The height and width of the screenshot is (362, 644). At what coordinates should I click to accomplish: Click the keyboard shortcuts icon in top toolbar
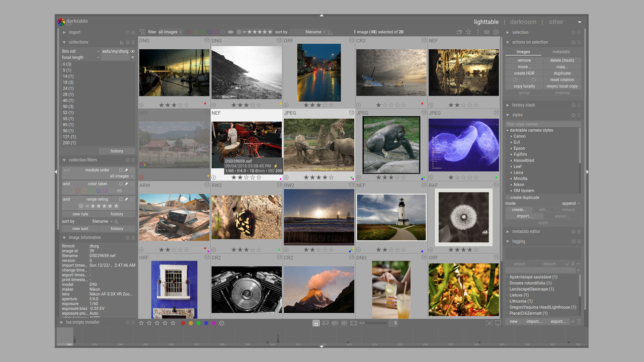point(487,32)
